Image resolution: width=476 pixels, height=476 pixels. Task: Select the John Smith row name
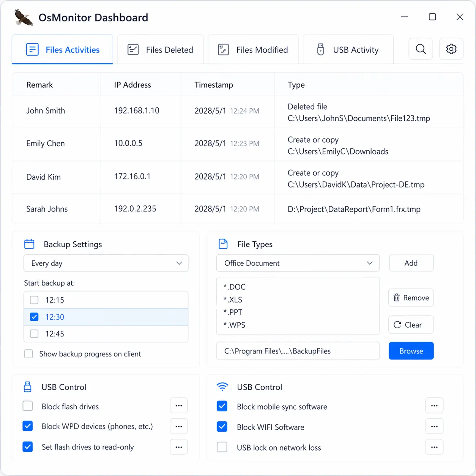point(46,110)
